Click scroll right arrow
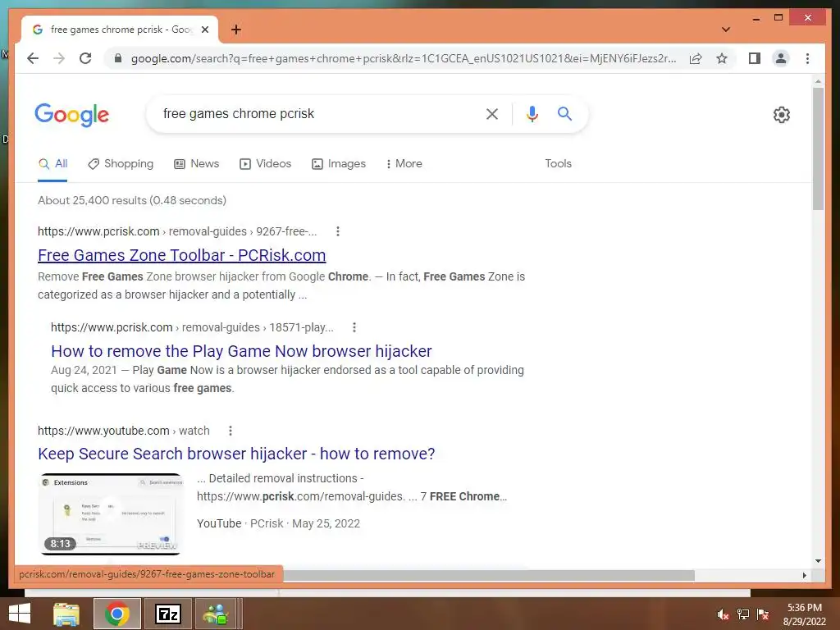Screen dimensions: 840x630 click(804, 575)
